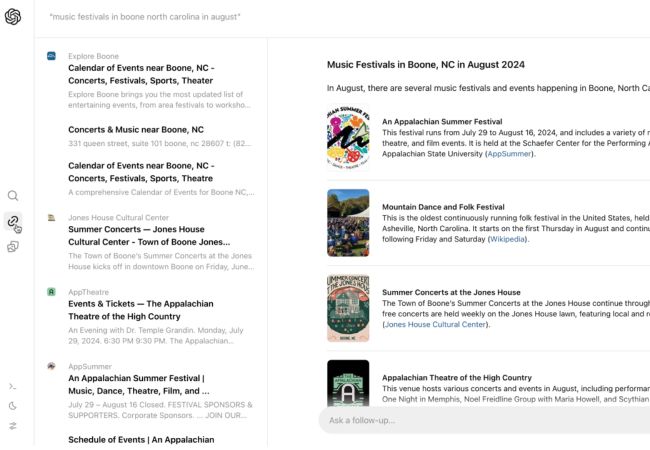Click heading Music Festivals in Boone, NC
Screen dimensions: 650x450
point(426,65)
